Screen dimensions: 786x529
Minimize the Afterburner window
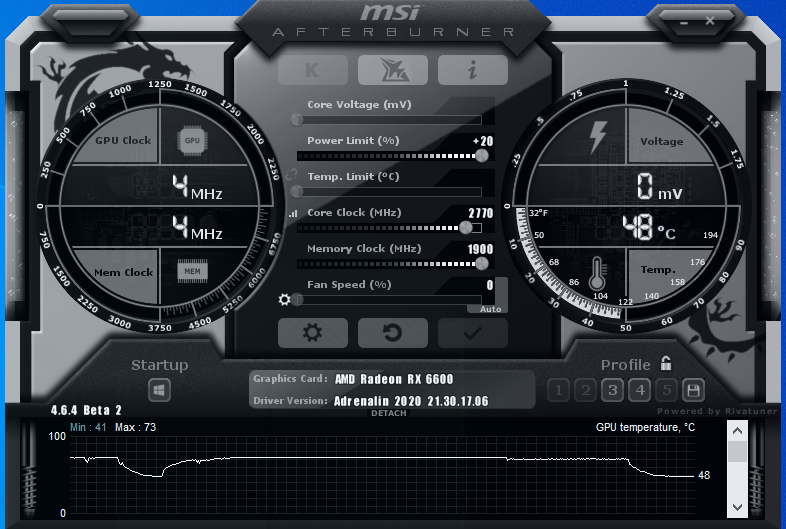(684, 23)
